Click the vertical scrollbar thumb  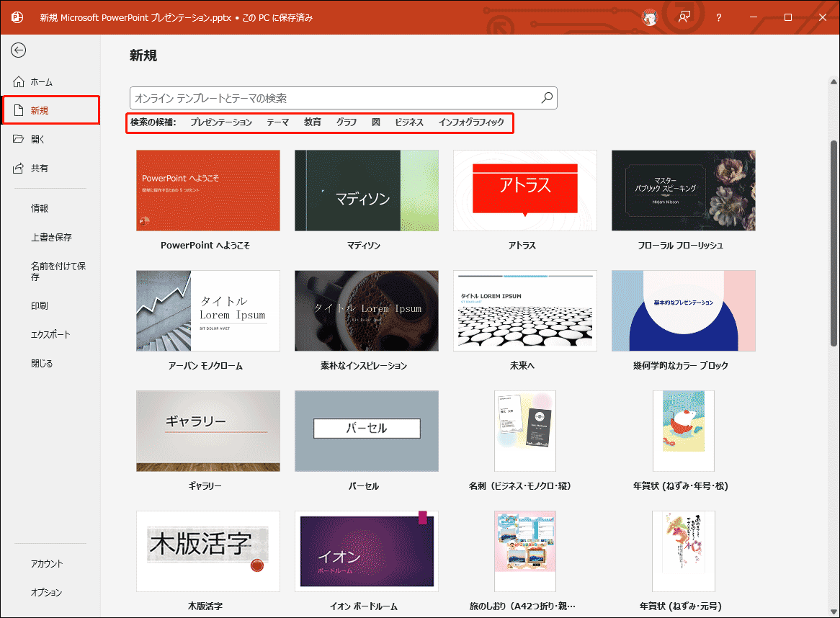point(834,243)
